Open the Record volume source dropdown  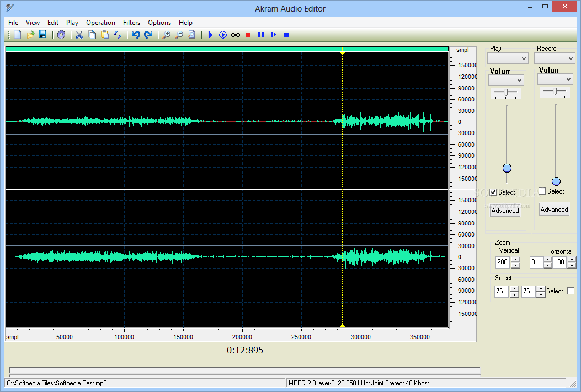coord(555,79)
